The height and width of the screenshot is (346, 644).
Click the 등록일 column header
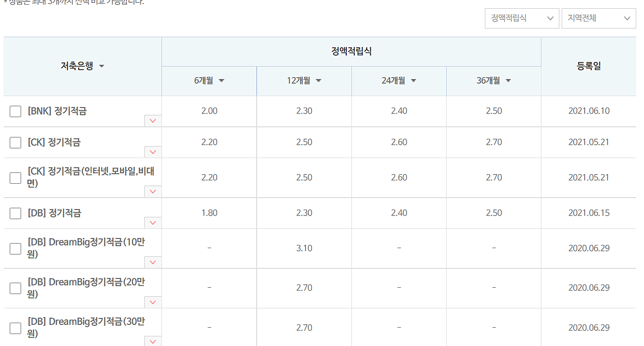pos(589,66)
